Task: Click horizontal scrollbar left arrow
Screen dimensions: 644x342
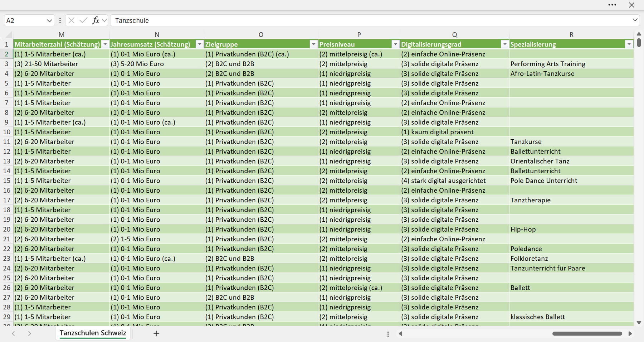Action: (400, 334)
